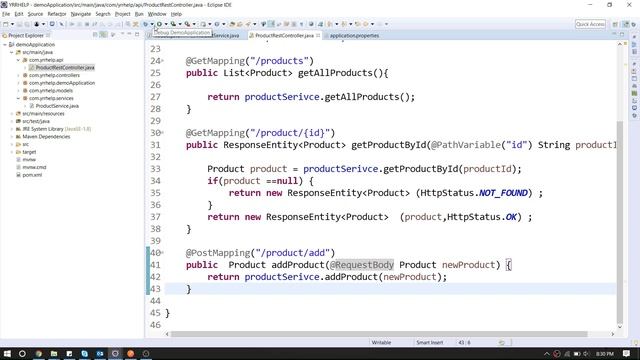Image resolution: width=640 pixels, height=360 pixels.
Task: Click the taskbar clock showing 8:30 PM
Action: (604, 354)
